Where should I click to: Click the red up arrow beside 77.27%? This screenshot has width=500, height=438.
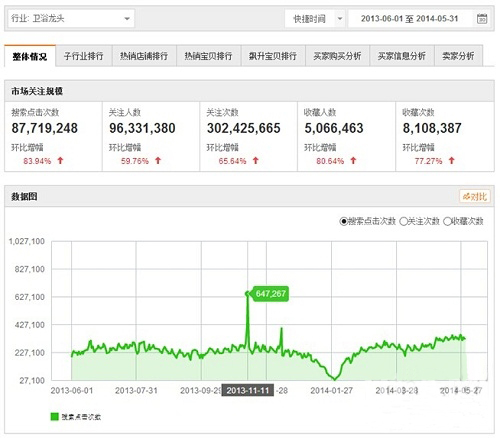[451, 161]
